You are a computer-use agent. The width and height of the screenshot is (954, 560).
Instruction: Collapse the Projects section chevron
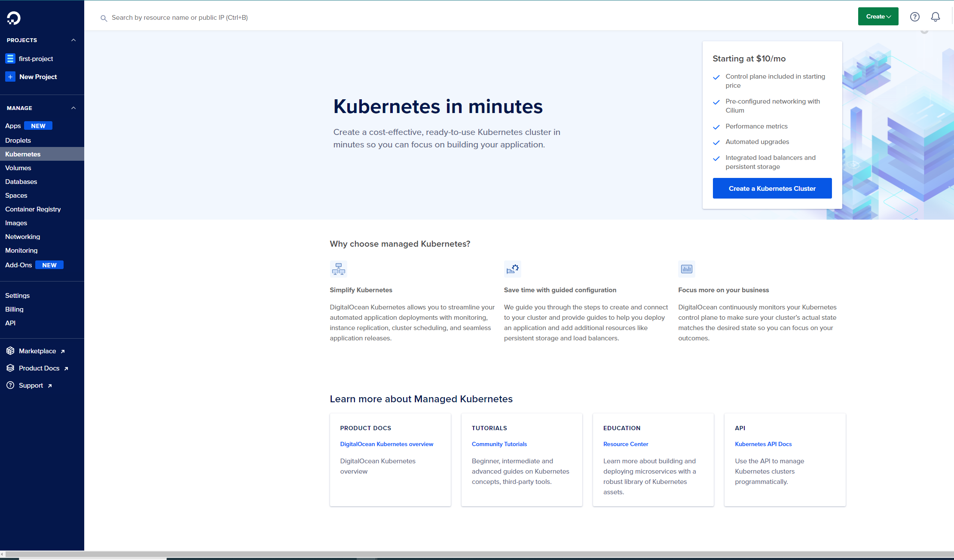73,40
